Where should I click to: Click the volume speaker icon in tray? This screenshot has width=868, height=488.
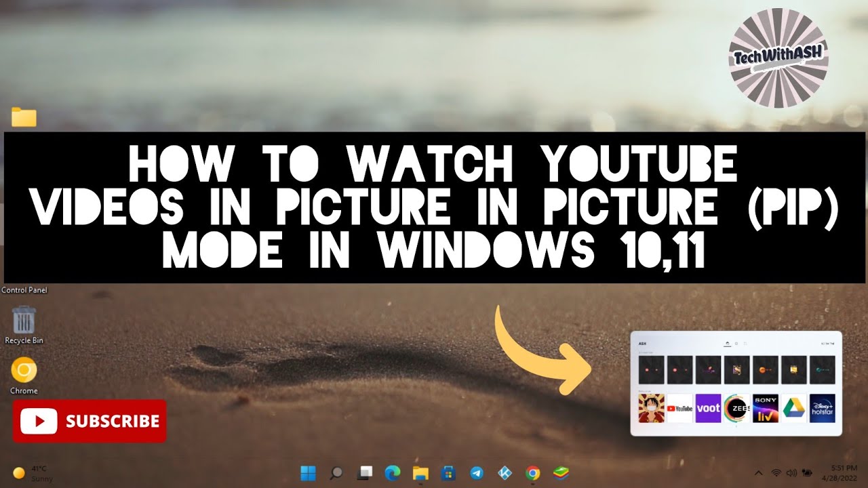[x=791, y=472]
